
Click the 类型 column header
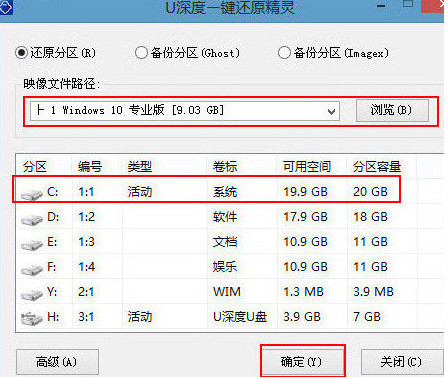140,166
